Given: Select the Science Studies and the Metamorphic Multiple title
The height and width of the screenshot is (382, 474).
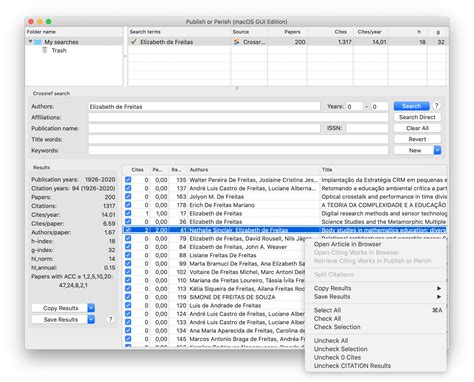Looking at the screenshot, I should tap(383, 222).
